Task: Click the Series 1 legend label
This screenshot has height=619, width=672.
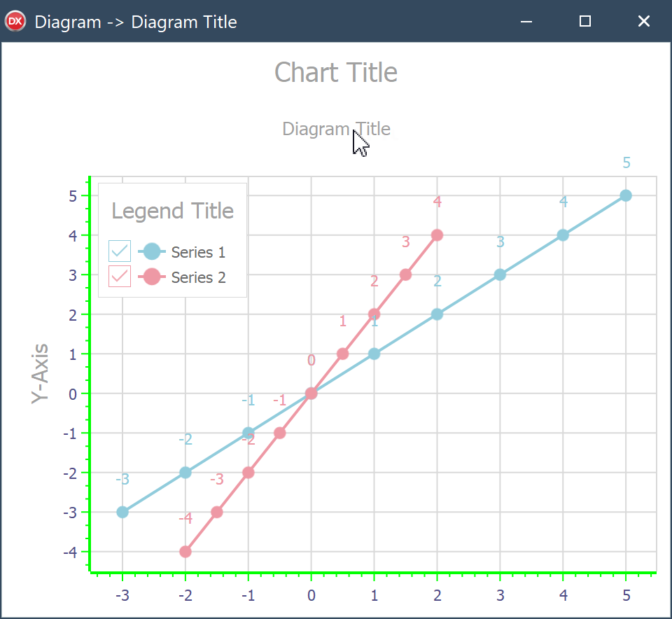Action: [x=198, y=252]
